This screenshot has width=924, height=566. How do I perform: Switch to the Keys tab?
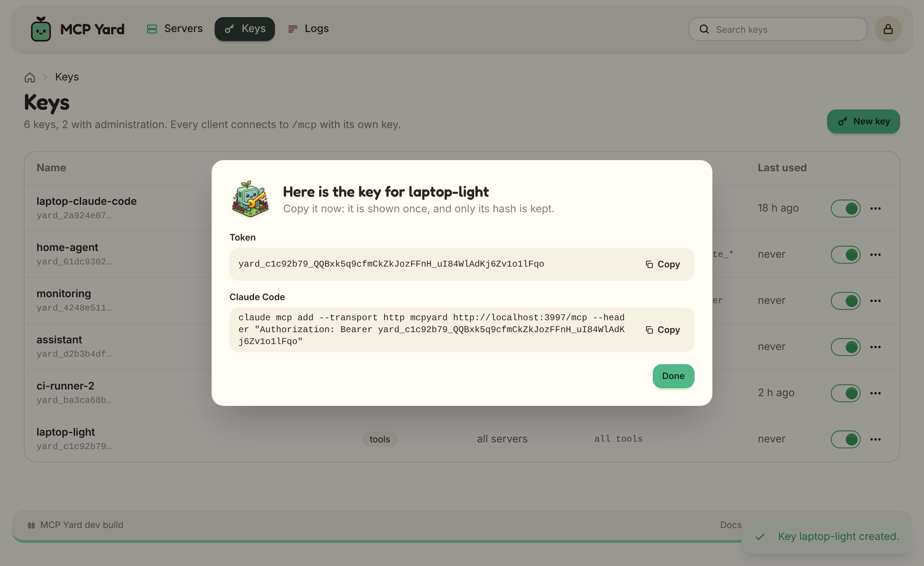[244, 29]
